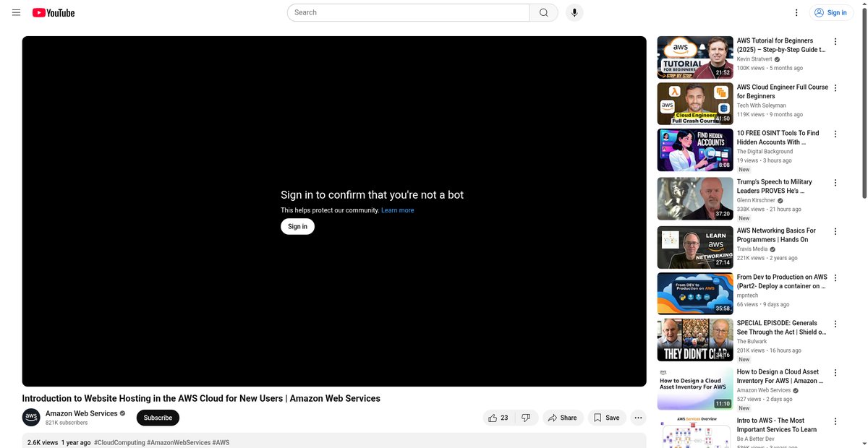
Task: Open options menu for Intro to AWS video
Action: coord(835,421)
